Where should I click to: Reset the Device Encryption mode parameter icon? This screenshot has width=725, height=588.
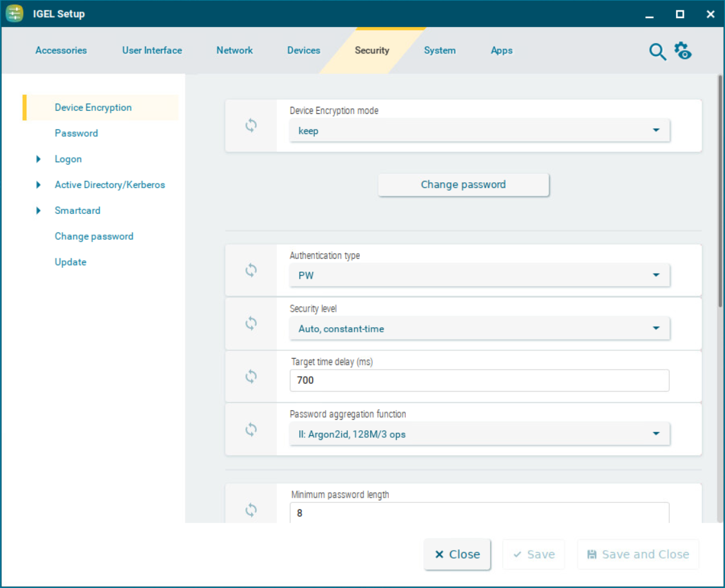pyautogui.click(x=251, y=126)
